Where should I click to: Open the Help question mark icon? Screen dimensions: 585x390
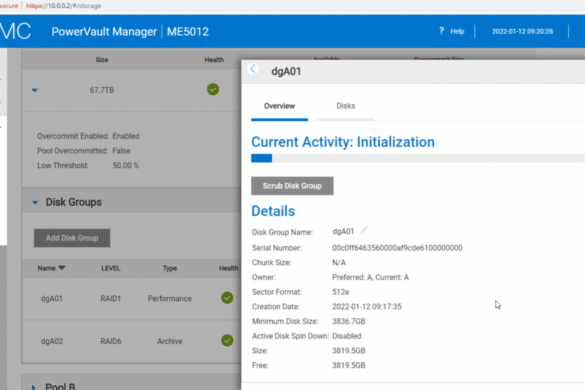click(441, 31)
